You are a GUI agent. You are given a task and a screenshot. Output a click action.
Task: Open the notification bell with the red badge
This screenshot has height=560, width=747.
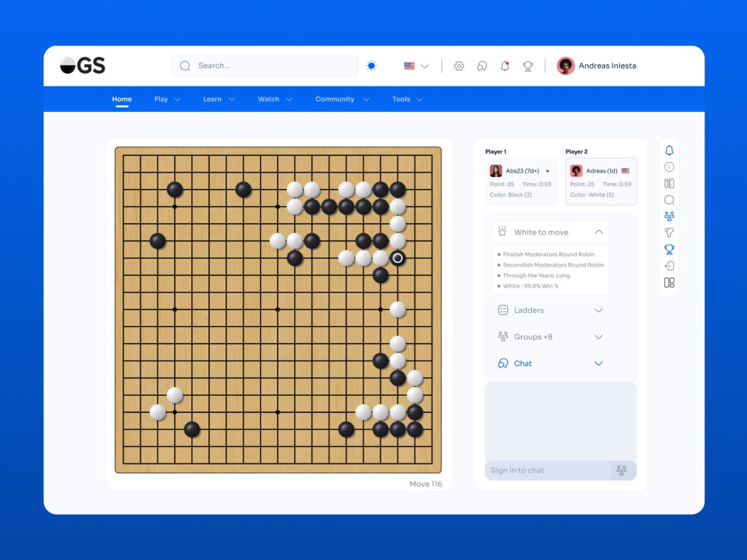pos(505,66)
